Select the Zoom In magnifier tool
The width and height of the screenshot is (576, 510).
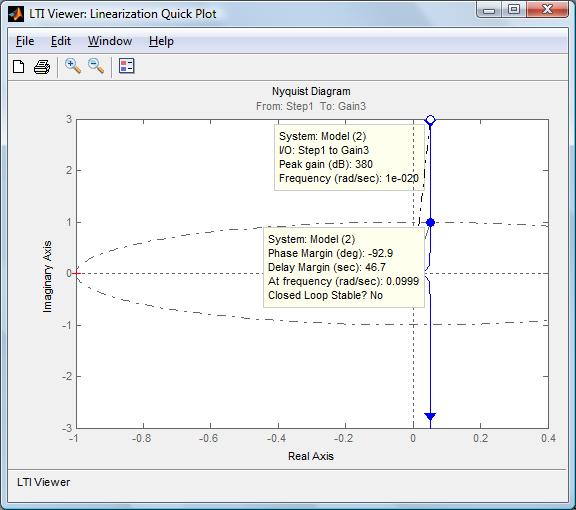[x=73, y=66]
